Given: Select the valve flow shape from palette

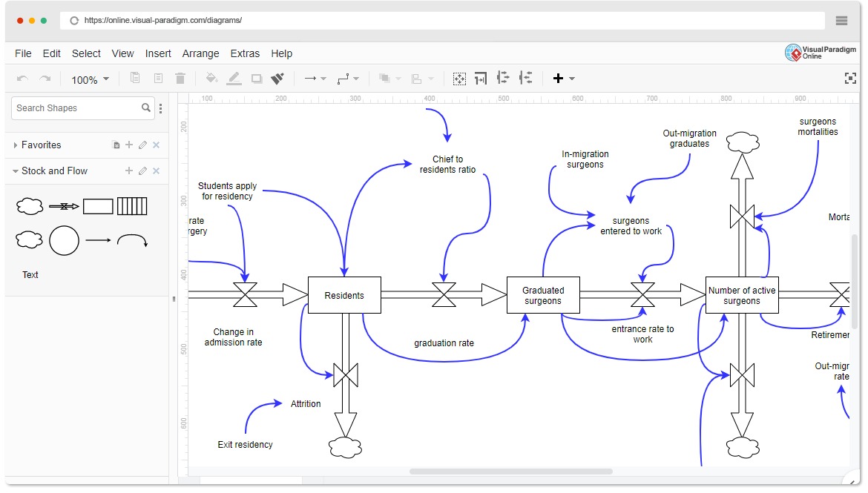Looking at the screenshot, I should pyautogui.click(x=64, y=206).
